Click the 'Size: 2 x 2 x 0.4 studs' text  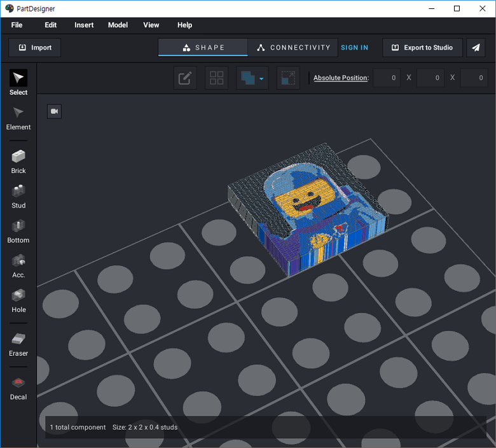[145, 427]
